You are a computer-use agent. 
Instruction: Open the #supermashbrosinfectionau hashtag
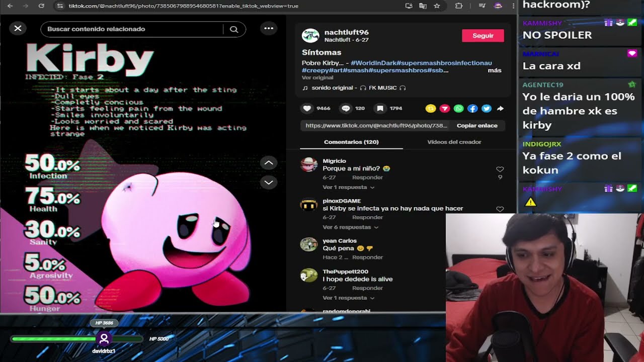pyautogui.click(x=444, y=63)
